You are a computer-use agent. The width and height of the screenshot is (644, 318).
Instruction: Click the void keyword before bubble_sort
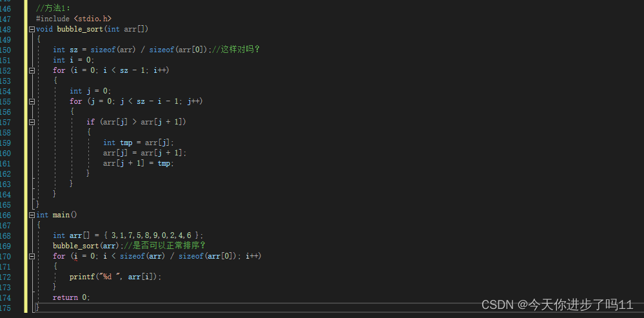[x=44, y=29]
